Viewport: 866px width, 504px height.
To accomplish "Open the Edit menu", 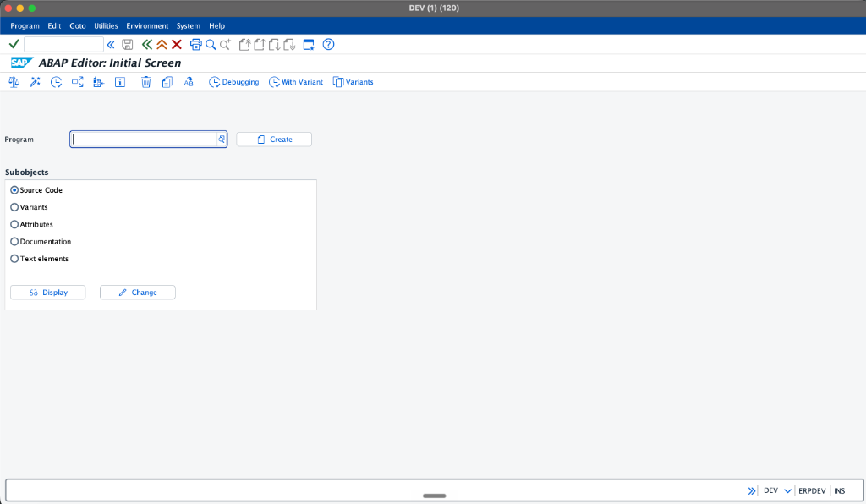I will [54, 26].
